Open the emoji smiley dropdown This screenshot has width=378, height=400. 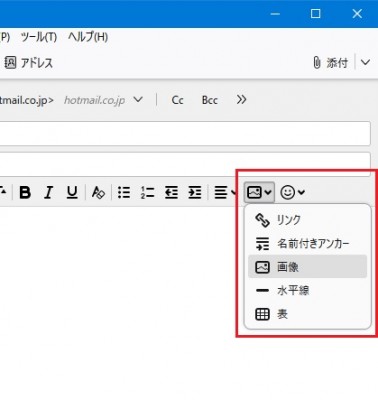coord(292,192)
